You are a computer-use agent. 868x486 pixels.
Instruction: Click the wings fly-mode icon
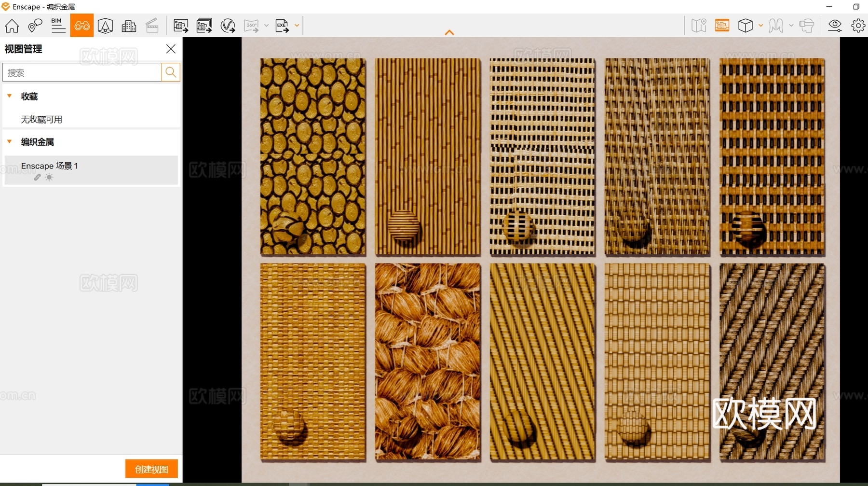(776, 26)
